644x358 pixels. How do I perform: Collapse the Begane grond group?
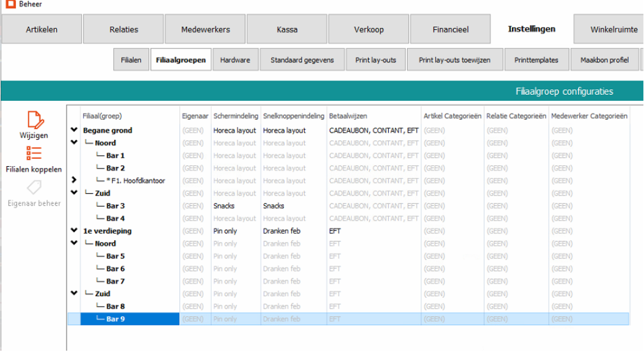(x=74, y=130)
